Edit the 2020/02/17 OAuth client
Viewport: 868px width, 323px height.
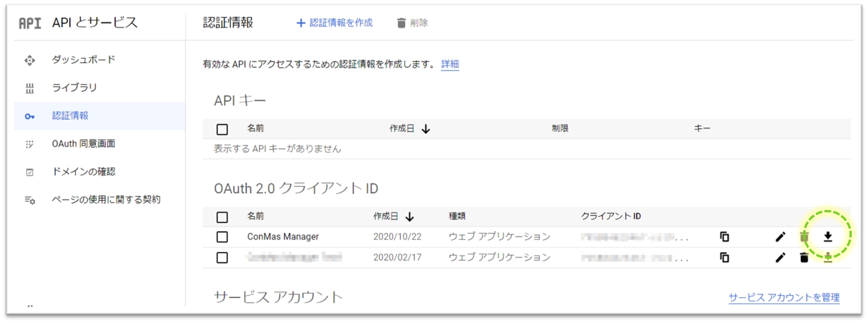[x=780, y=258]
